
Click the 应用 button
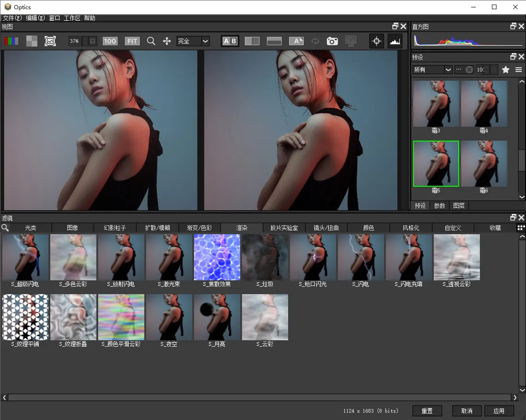(499, 411)
